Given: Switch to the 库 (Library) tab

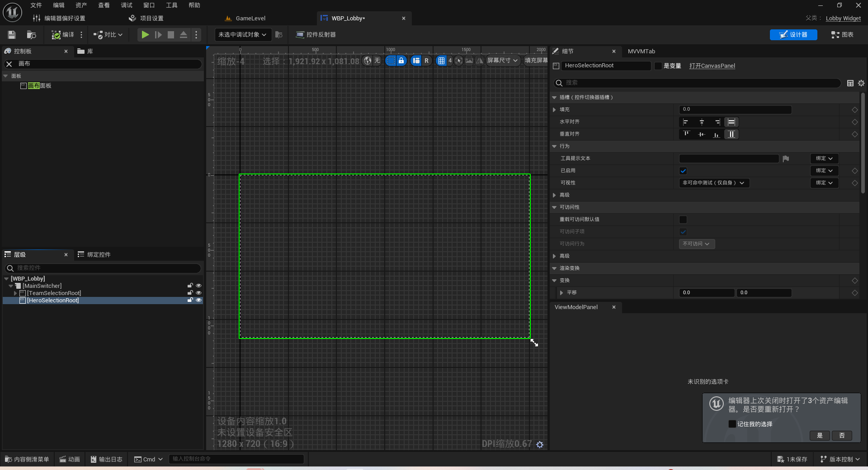Looking at the screenshot, I should coord(85,52).
